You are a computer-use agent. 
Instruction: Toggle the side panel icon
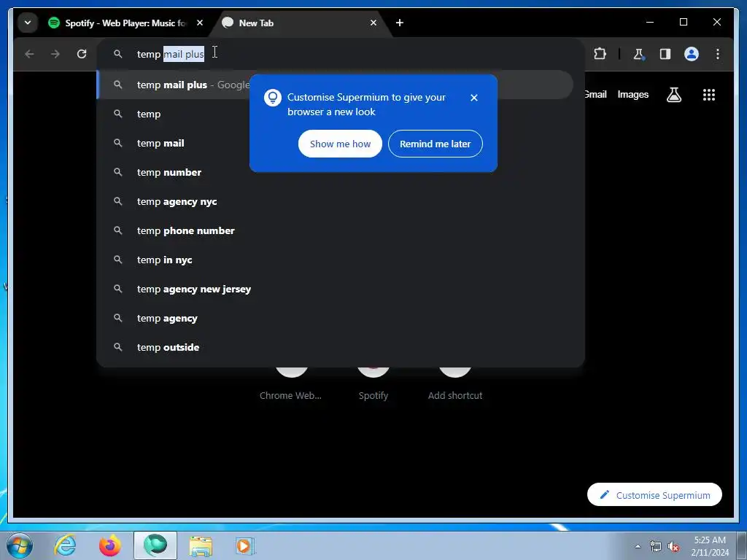point(665,54)
